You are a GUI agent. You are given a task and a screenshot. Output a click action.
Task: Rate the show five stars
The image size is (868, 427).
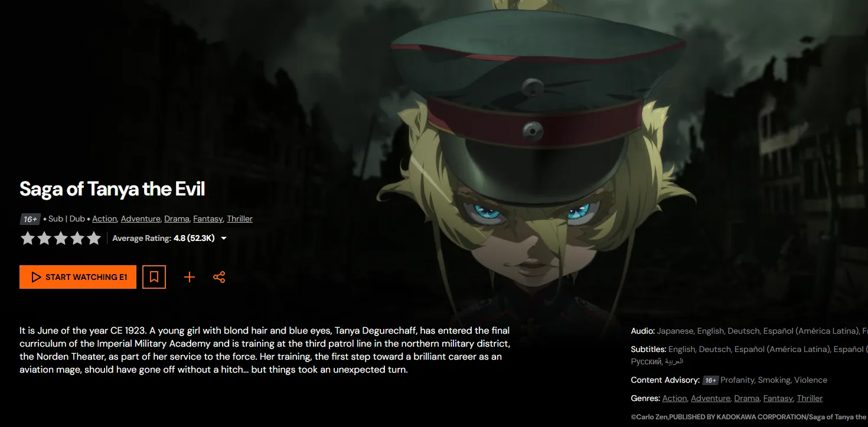[x=94, y=239]
